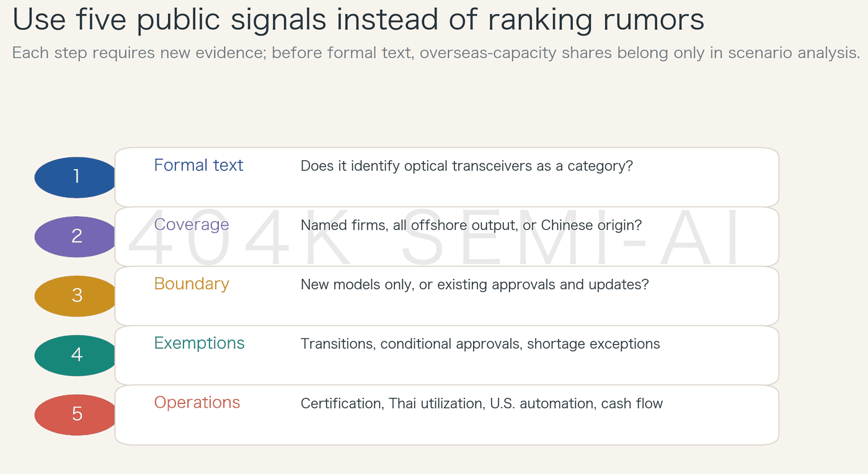Select the Exemptions label
This screenshot has height=474, width=868.
[x=199, y=343]
